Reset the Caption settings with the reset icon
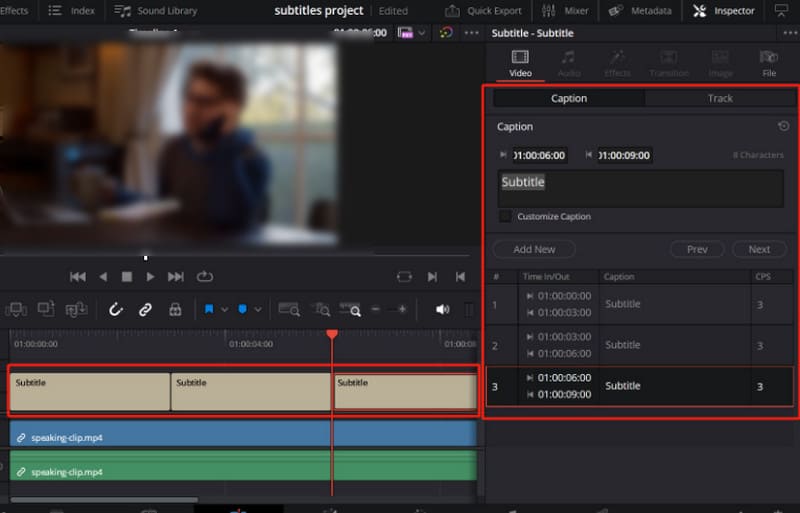 point(783,127)
